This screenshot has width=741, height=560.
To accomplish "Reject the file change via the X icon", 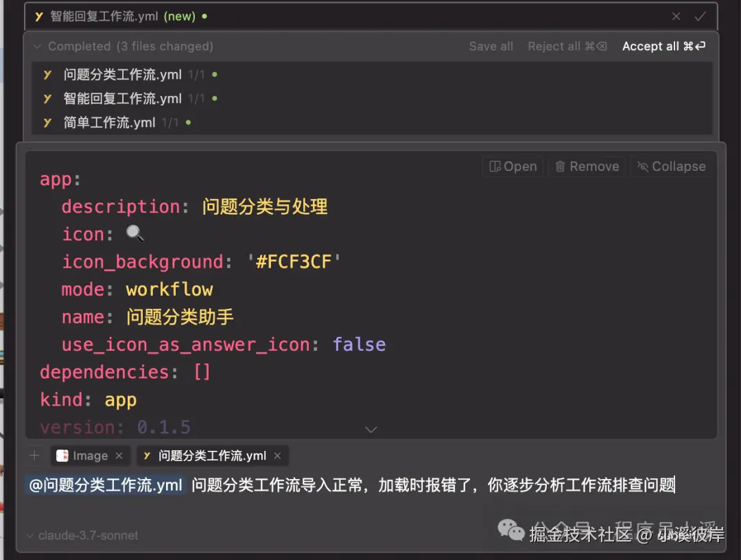I will tap(676, 16).
